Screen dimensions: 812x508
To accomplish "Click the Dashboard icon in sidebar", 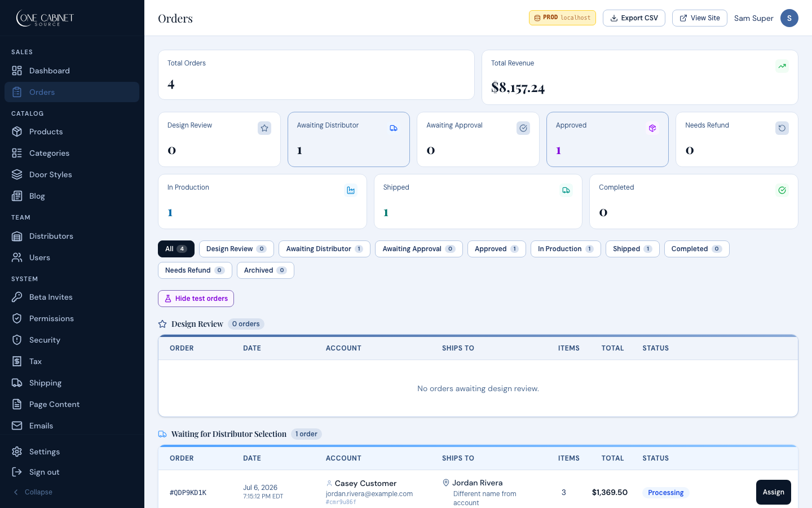I will [17, 71].
